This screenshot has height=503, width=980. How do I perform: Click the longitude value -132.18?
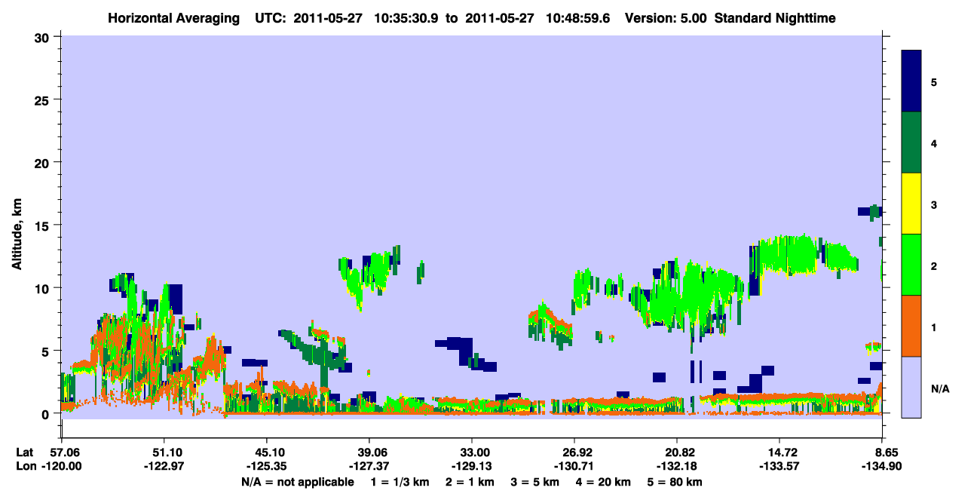point(677,467)
